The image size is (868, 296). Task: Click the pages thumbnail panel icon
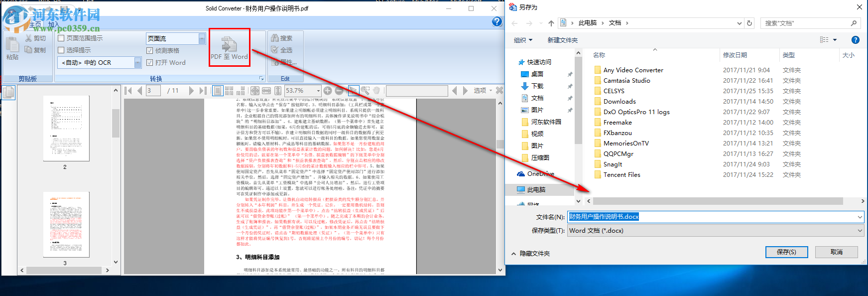pyautogui.click(x=9, y=92)
